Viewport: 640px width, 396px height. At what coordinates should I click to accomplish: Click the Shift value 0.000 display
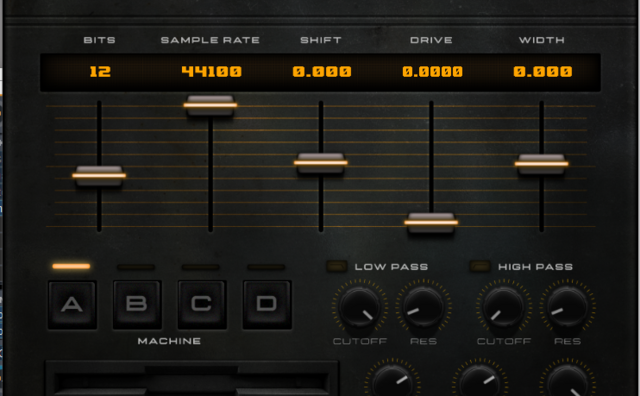[x=322, y=72]
